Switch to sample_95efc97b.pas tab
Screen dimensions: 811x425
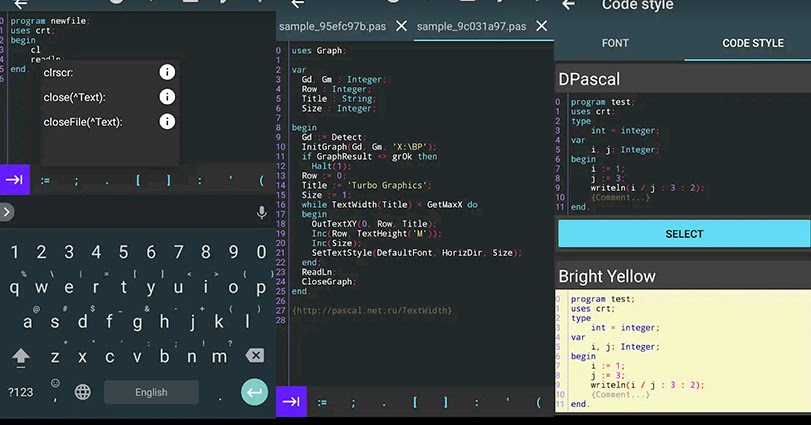[333, 26]
